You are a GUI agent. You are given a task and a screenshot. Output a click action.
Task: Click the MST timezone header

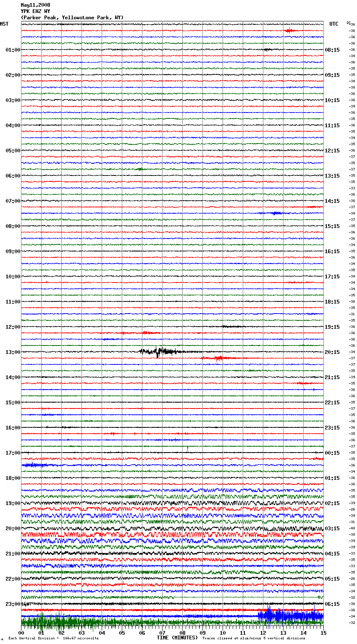4,24
